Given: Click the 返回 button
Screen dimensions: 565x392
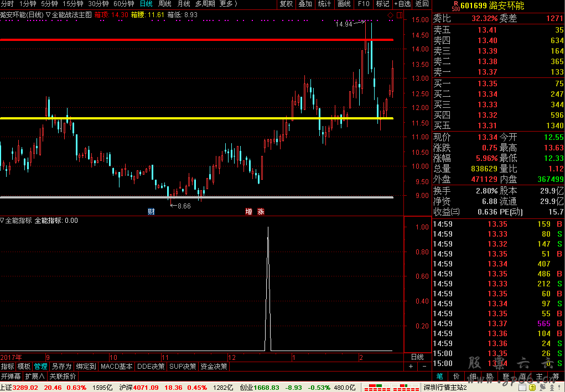Looking at the screenshot, I should (x=422, y=4).
